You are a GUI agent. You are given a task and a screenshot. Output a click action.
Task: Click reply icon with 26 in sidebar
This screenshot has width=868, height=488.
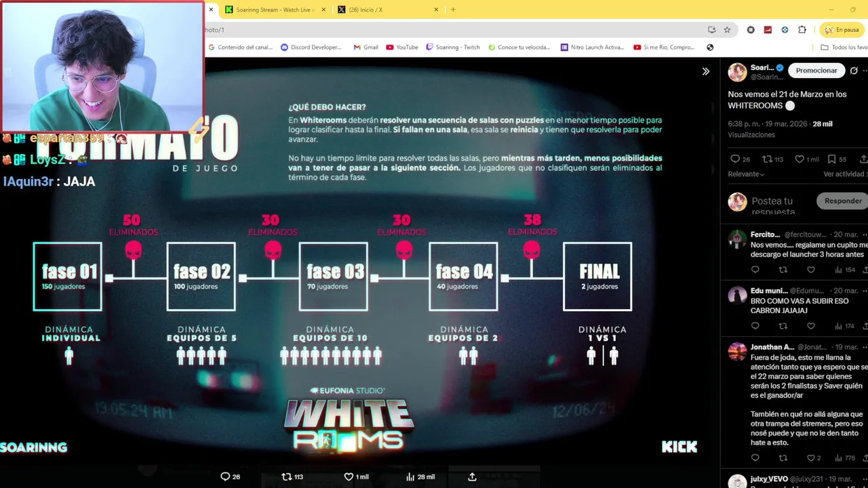pos(740,159)
